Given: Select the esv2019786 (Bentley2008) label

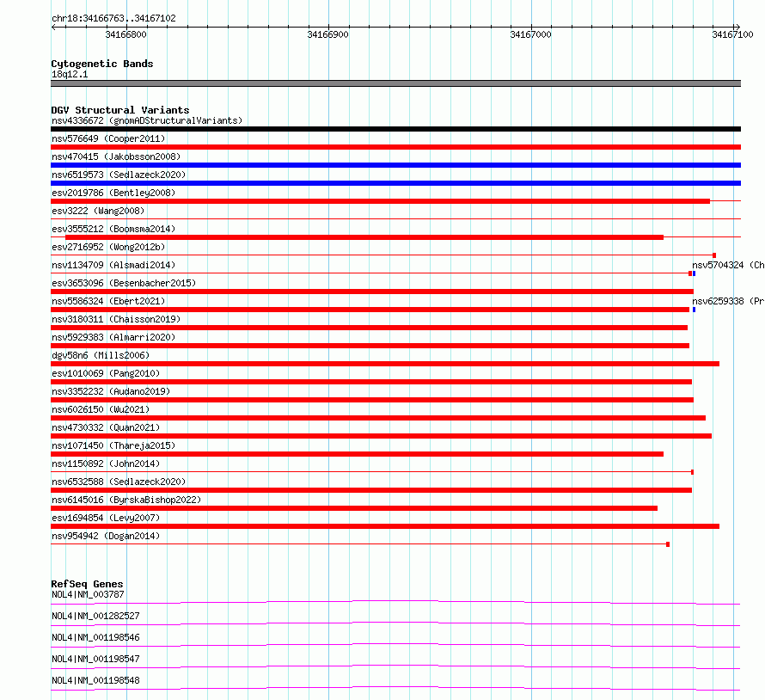Looking at the screenshot, I should click(113, 193).
